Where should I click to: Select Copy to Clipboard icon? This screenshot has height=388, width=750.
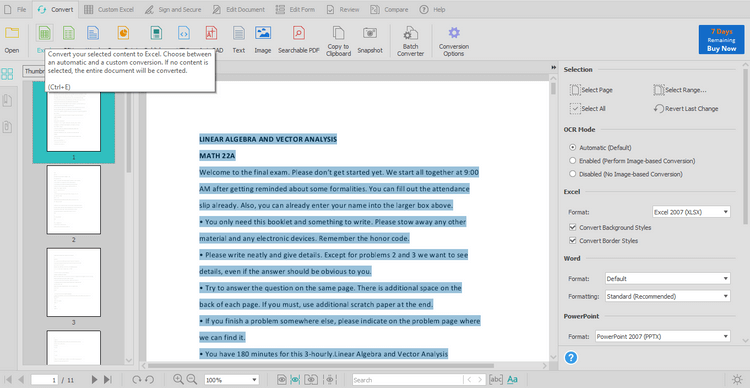[339, 33]
